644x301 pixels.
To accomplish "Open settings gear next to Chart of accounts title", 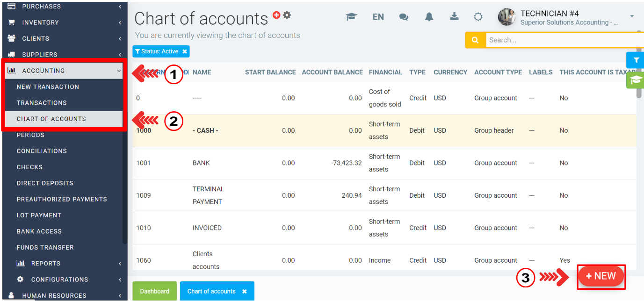I will click(x=287, y=15).
